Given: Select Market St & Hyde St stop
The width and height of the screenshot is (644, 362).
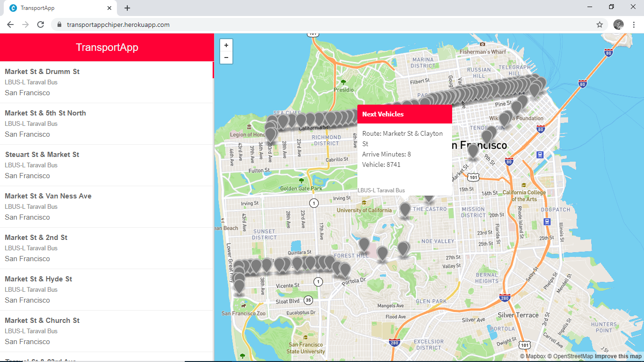Looking at the screenshot, I should [x=107, y=289].
